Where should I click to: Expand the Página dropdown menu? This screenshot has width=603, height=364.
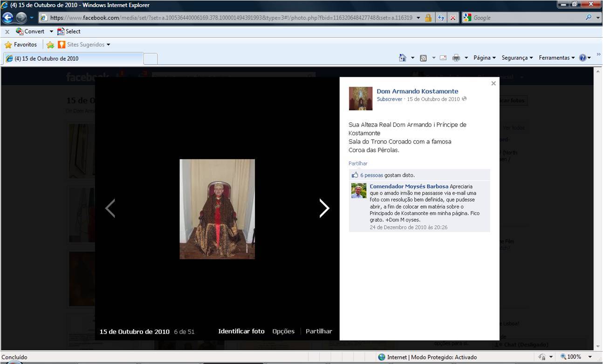click(484, 58)
